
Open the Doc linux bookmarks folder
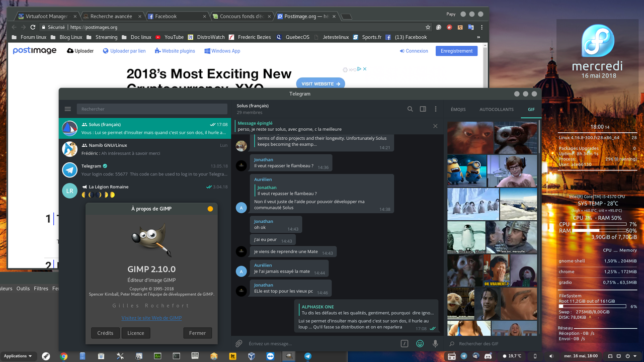coord(136,37)
